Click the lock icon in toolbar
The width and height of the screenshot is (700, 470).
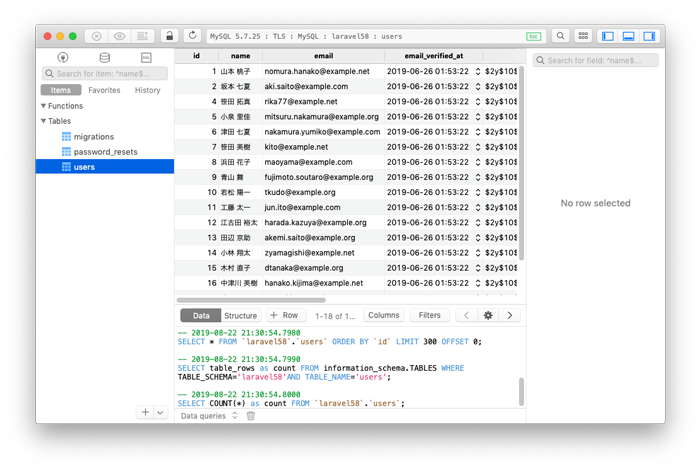click(169, 36)
